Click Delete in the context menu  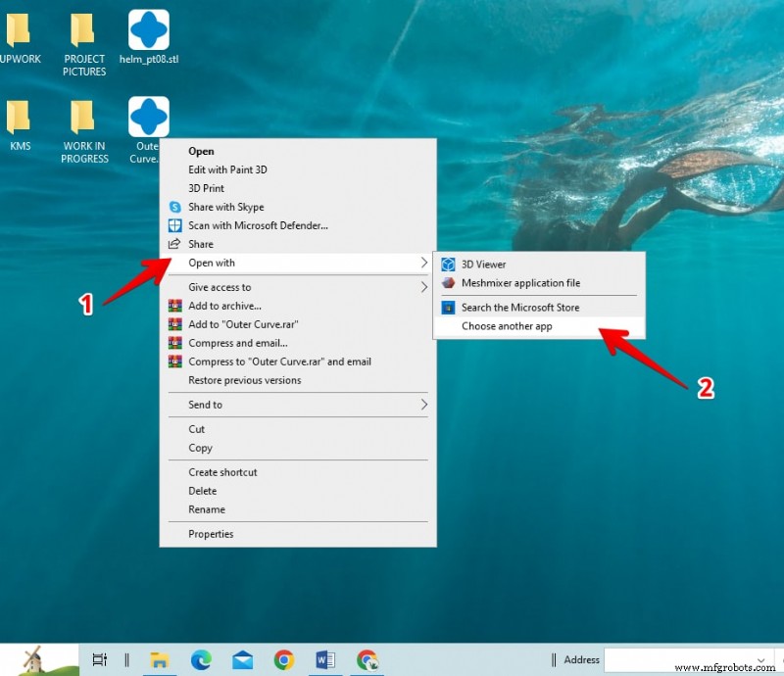click(x=298, y=491)
